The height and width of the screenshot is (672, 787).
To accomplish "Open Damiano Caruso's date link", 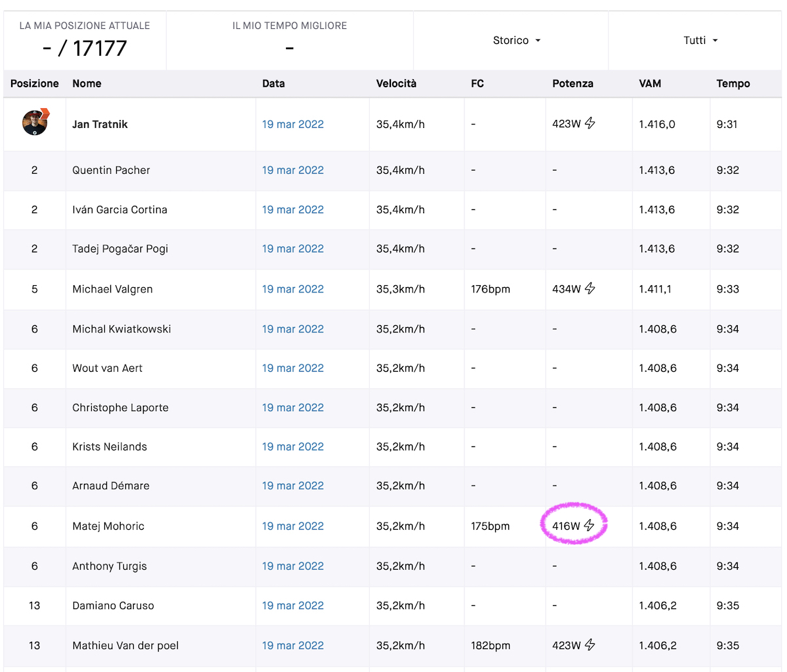I will [x=293, y=606].
